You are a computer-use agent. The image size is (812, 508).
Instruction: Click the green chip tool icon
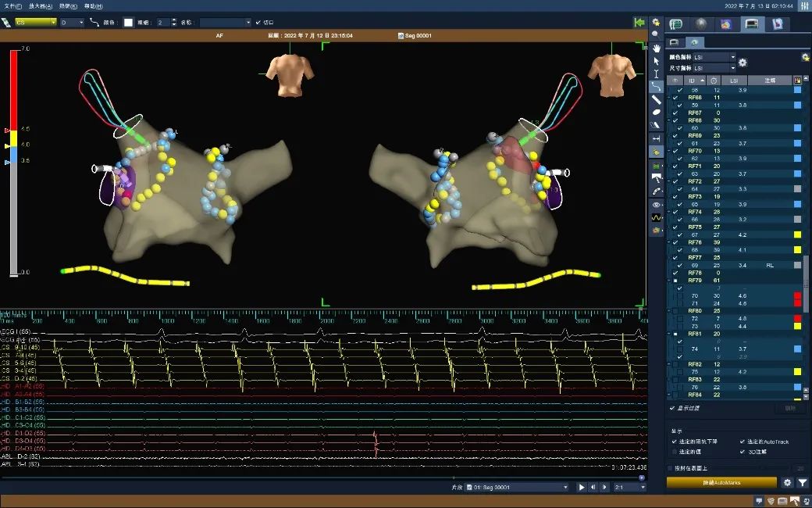(656, 166)
